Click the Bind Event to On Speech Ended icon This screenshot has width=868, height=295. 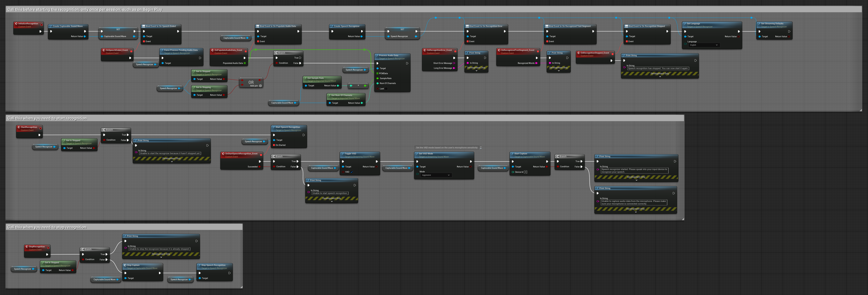pos(144,26)
